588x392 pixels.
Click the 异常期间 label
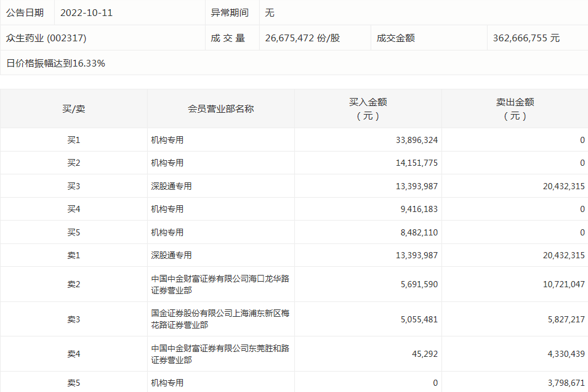coord(230,12)
